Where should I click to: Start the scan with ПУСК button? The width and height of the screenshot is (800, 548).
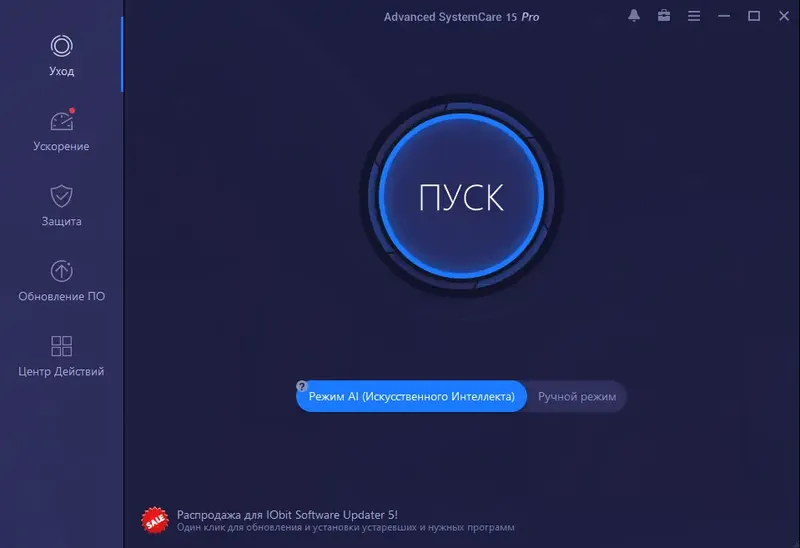(461, 196)
